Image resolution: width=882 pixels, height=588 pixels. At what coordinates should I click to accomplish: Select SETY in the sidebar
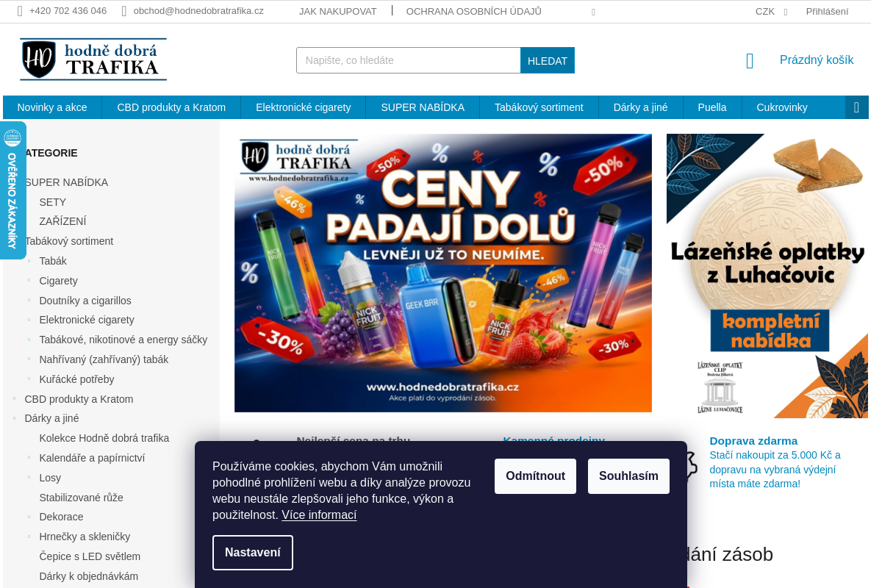coord(53,202)
